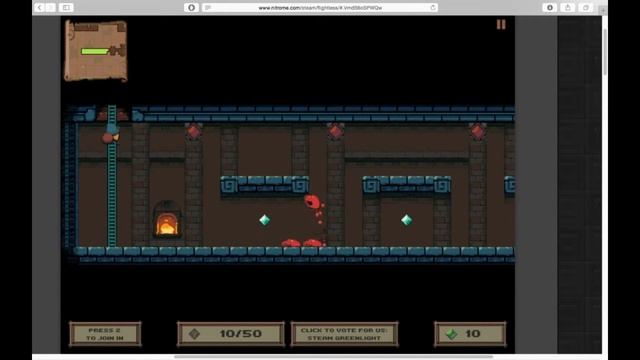Screen dimensions: 640x360
Task: Open the downloads icon in Safari toolbar
Action: click(550, 7)
